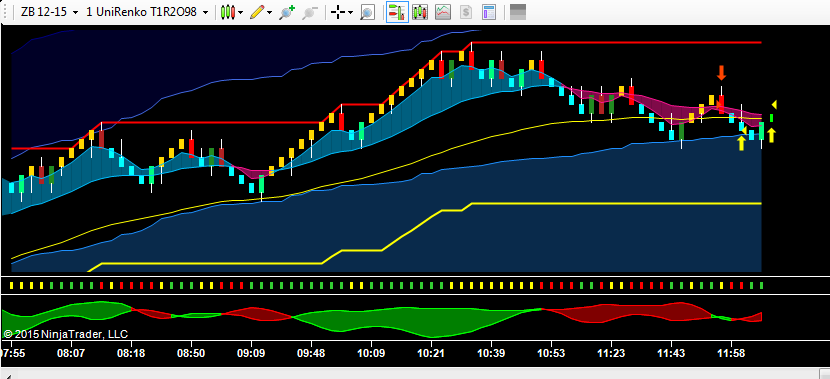Screen dimensions: 830x379
Task: Expand the chart style dropdown arrow
Action: coord(241,13)
